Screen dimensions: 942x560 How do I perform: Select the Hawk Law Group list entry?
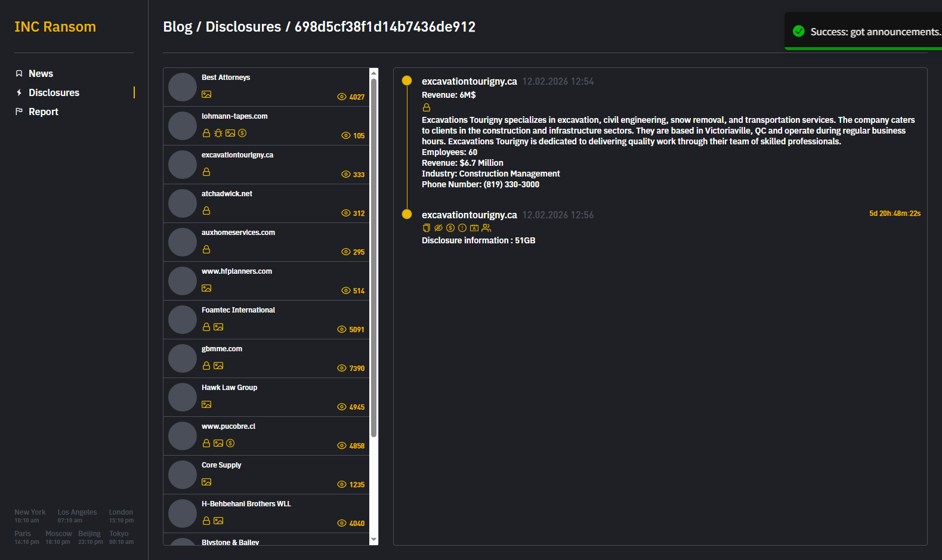(266, 397)
